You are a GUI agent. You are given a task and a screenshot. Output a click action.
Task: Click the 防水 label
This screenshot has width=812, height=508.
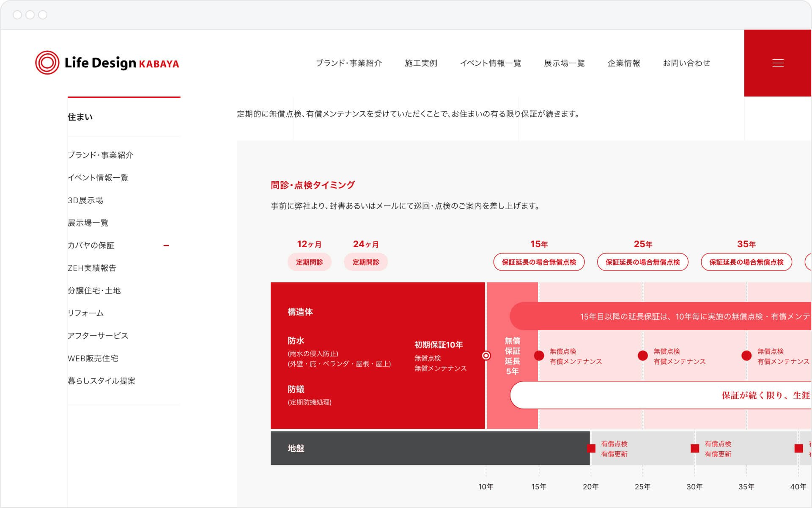[x=296, y=341]
